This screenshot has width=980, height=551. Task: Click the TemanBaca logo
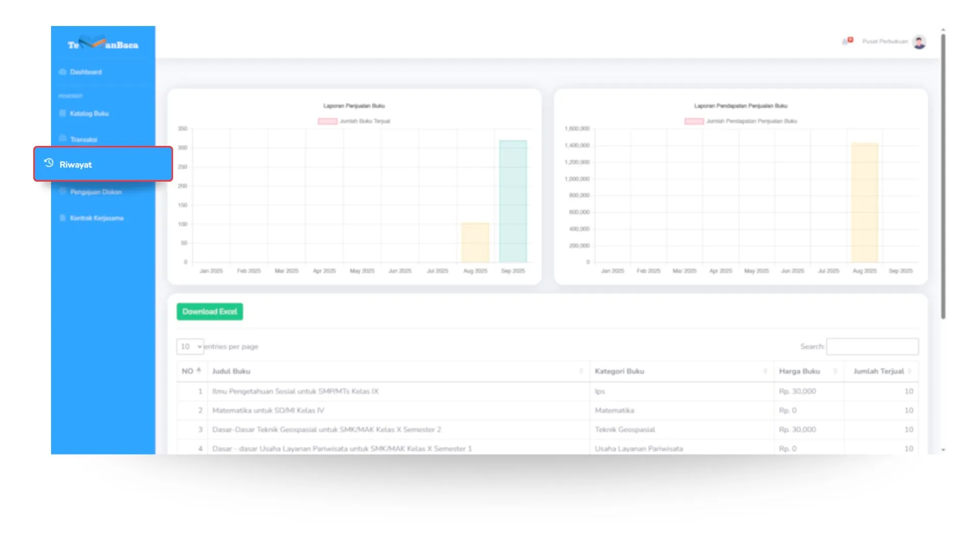pos(103,44)
